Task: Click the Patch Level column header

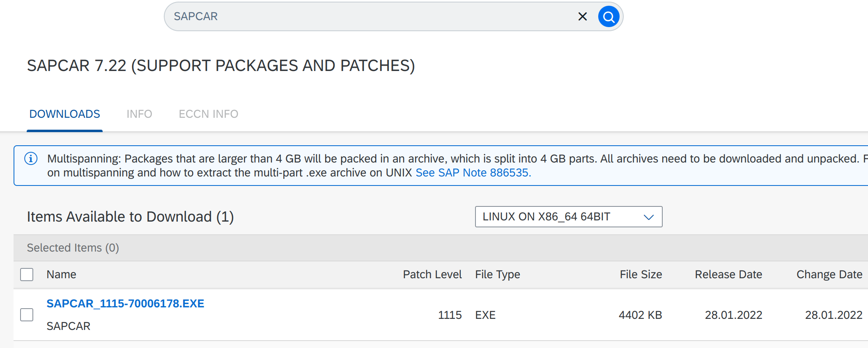Action: click(432, 275)
